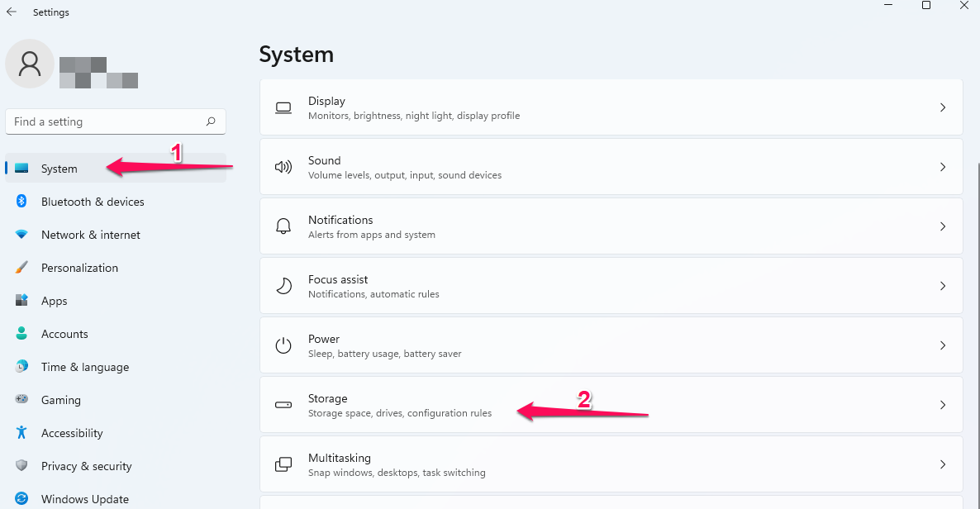Click 'Snap windows, desktops, task switching' text
The width and height of the screenshot is (980, 509).
(x=397, y=473)
